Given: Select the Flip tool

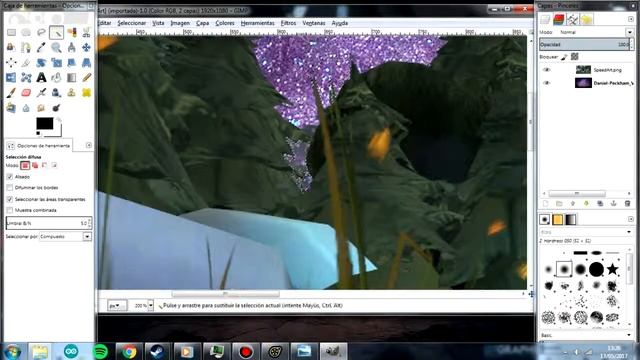Looking at the screenshot, I should click(x=11, y=78).
